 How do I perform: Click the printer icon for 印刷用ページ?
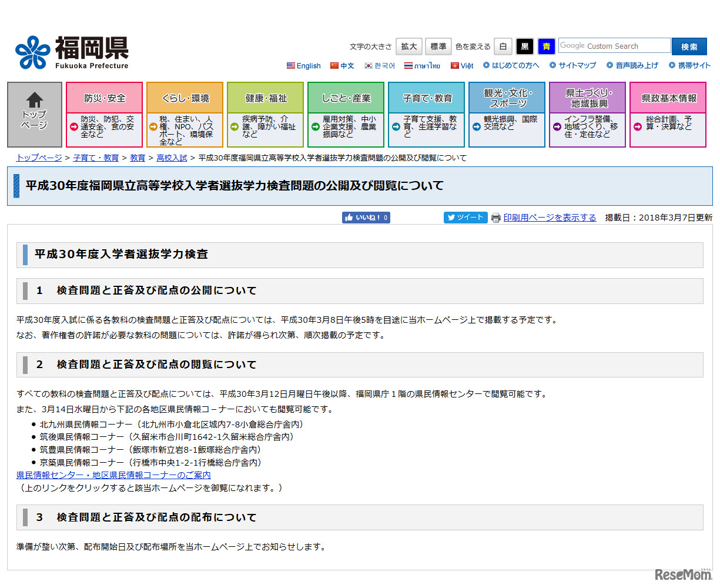[496, 217]
